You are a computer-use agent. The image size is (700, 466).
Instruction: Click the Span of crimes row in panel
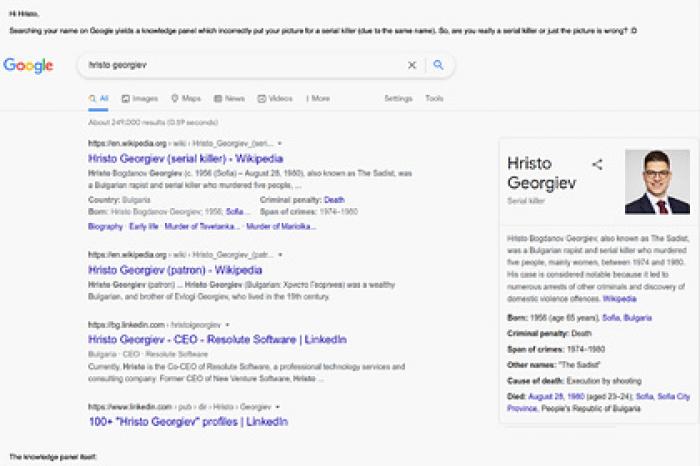pos(556,349)
